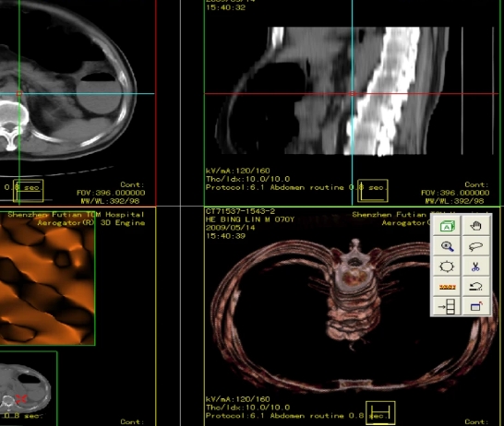Click kV/mA:120/160 in sagittal view
504x426 pixels.
238,171
